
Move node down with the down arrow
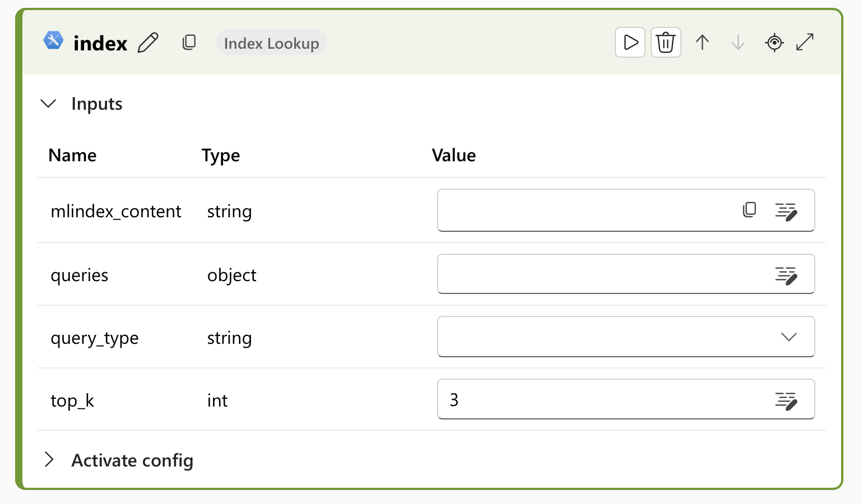[738, 43]
